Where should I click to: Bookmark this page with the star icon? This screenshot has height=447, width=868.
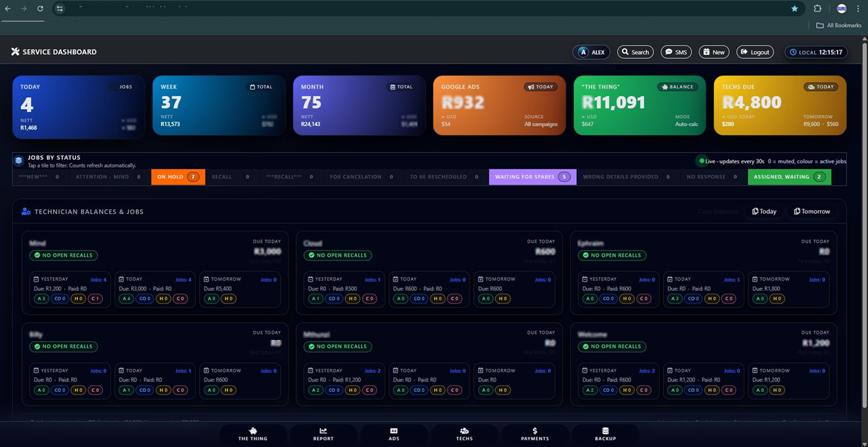pos(794,8)
